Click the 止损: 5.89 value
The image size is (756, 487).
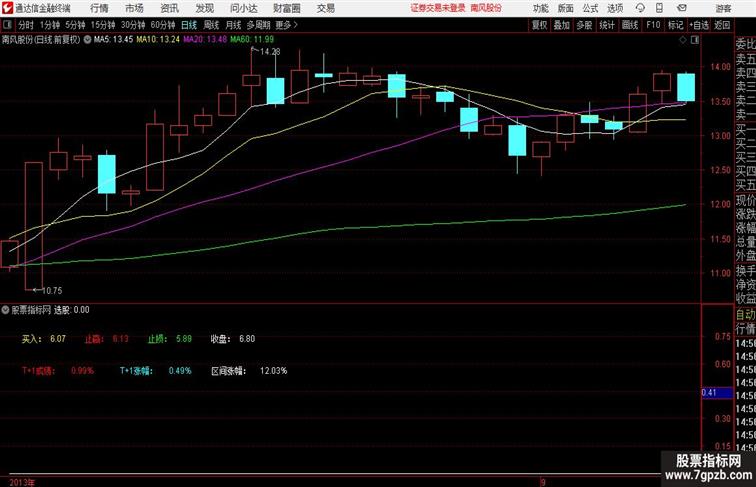coord(170,339)
